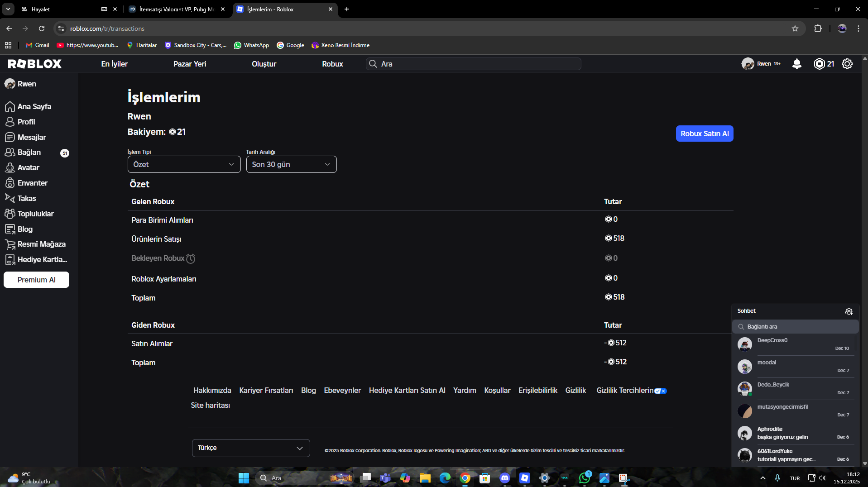Switch to the İtemsatış browser tab
This screenshot has height=487, width=868.
pos(177,9)
